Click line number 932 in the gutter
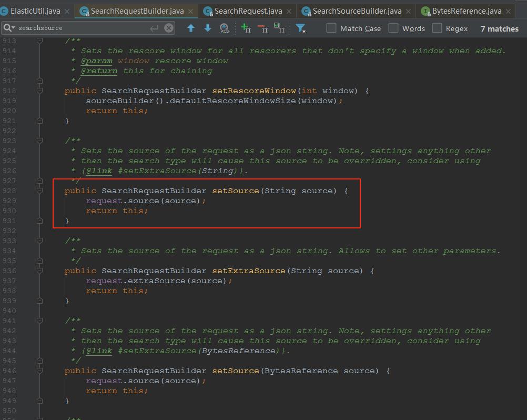This screenshot has height=420, width=527. tap(9, 231)
